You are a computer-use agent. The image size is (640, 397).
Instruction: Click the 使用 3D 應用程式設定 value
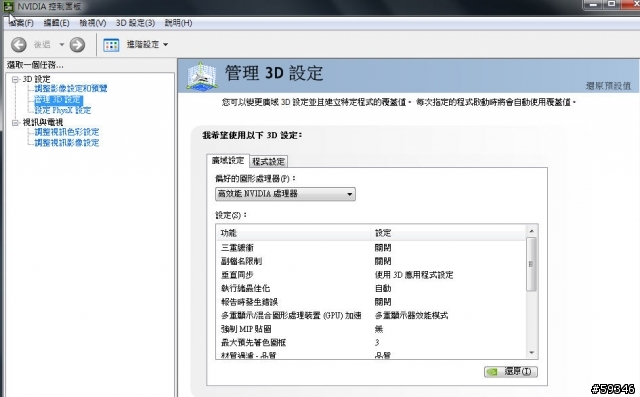414,275
